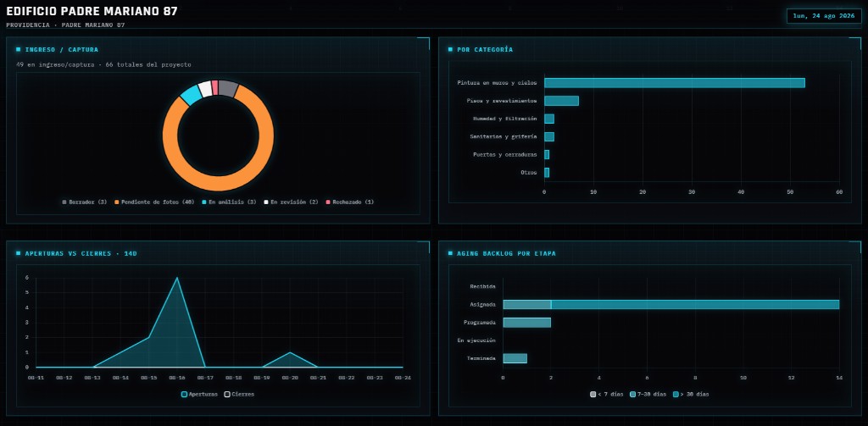Click the Puertas y cerraduras bar
868x426 pixels.
click(547, 154)
